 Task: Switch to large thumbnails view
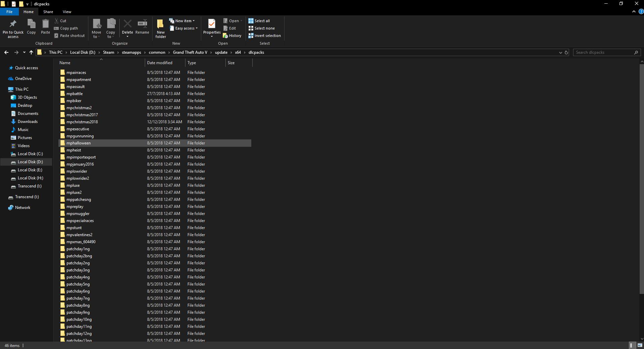(640, 345)
